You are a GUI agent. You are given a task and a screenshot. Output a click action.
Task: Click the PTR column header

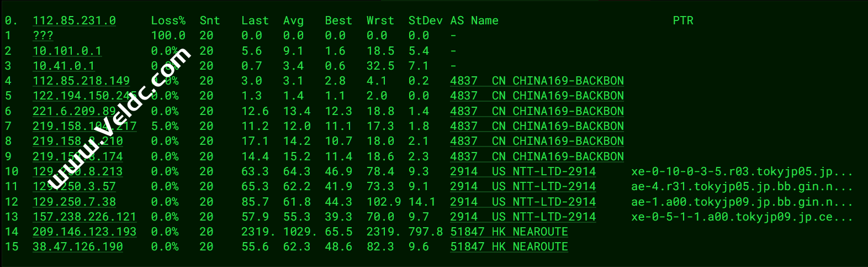(x=682, y=20)
